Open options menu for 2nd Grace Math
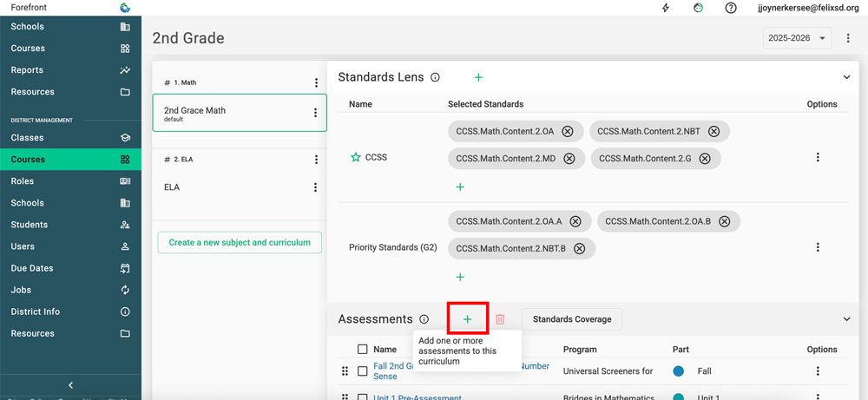 (x=315, y=113)
